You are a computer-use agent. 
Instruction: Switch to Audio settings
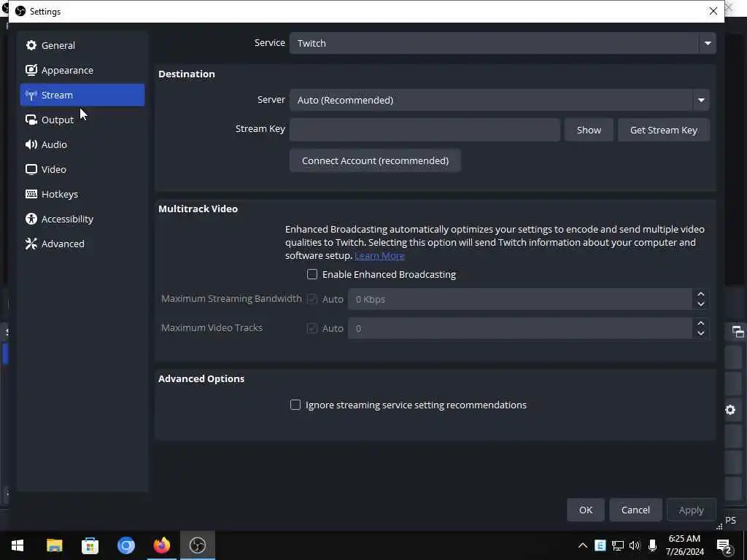[x=82, y=144]
